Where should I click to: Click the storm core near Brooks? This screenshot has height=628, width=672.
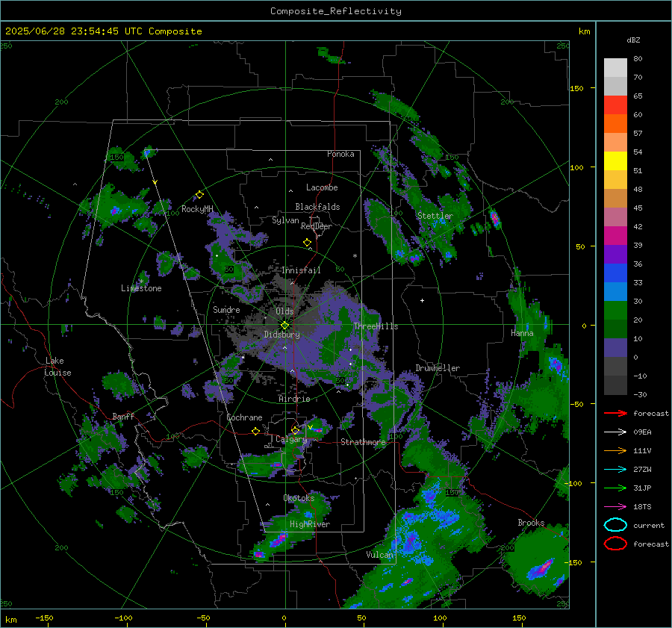click(541, 570)
